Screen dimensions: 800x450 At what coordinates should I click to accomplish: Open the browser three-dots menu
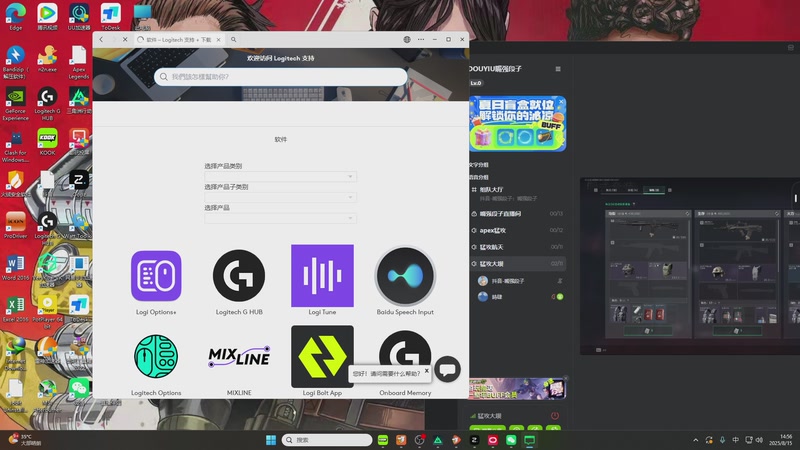(x=420, y=39)
